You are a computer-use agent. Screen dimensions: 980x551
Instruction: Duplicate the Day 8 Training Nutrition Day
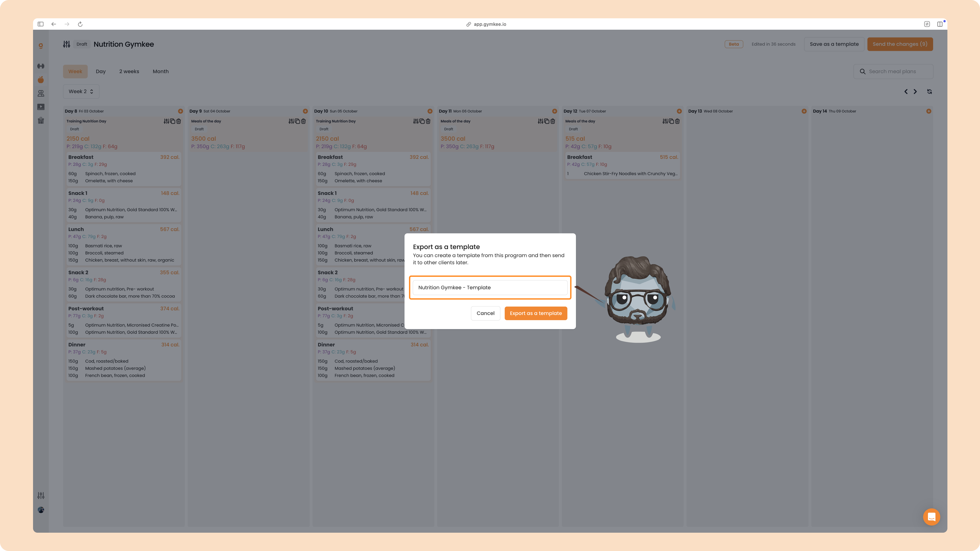[x=172, y=121]
